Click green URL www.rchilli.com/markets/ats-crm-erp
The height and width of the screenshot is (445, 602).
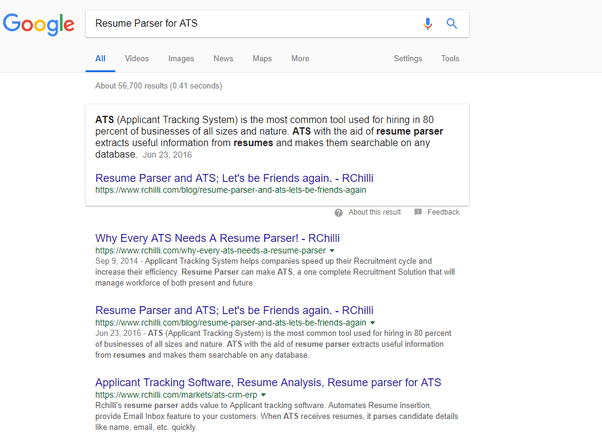[176, 395]
